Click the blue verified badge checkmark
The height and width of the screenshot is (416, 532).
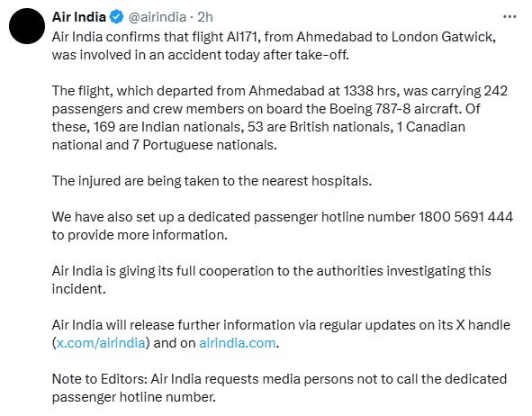[116, 16]
